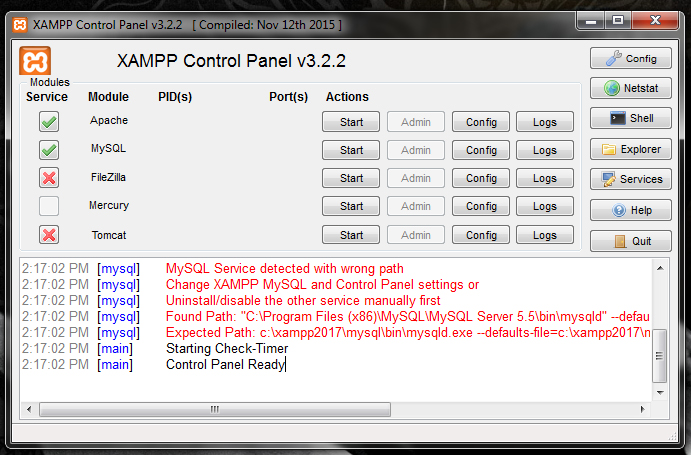Viewport: 691px width, 455px height.
Task: Open Help via the question mark icon
Action: coord(631,210)
